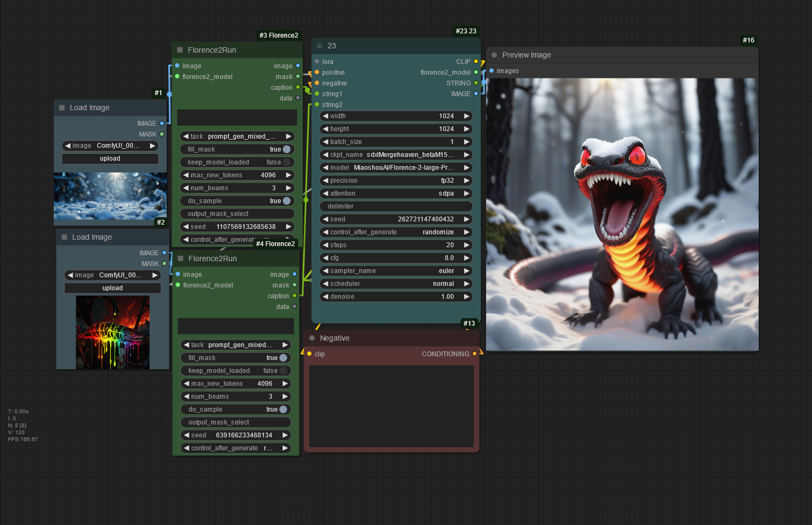The image size is (812, 525).
Task: Click the lora input port on node 23
Action: click(317, 61)
